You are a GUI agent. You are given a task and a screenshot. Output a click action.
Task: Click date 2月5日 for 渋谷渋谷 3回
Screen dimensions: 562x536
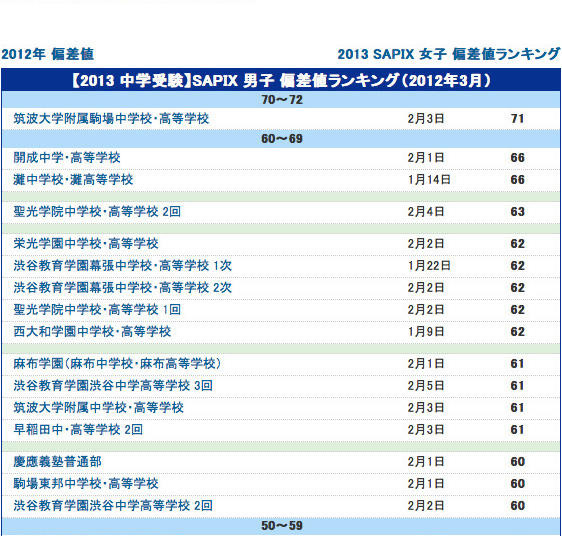426,386
